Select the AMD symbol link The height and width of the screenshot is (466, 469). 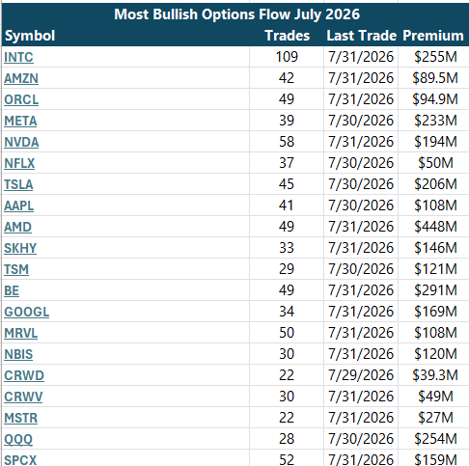(18, 227)
